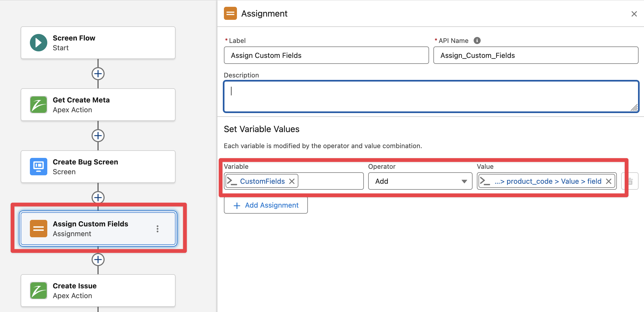The height and width of the screenshot is (312, 644).
Task: Open Assign Custom Fields three-dot menu
Action: click(158, 229)
